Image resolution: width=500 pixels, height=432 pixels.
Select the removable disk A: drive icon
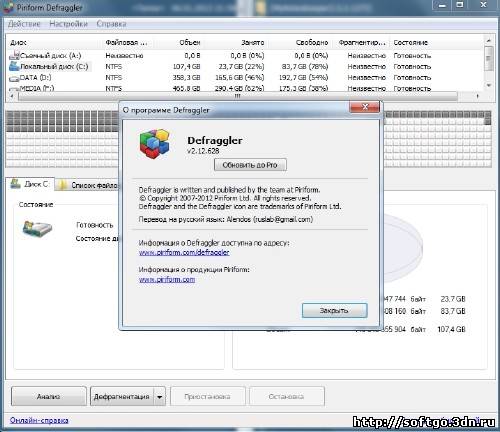[14, 55]
